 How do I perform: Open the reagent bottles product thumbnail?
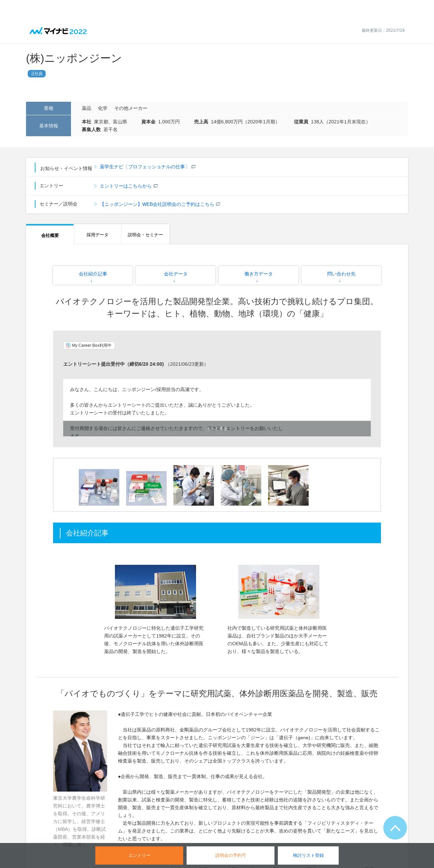coord(99,487)
